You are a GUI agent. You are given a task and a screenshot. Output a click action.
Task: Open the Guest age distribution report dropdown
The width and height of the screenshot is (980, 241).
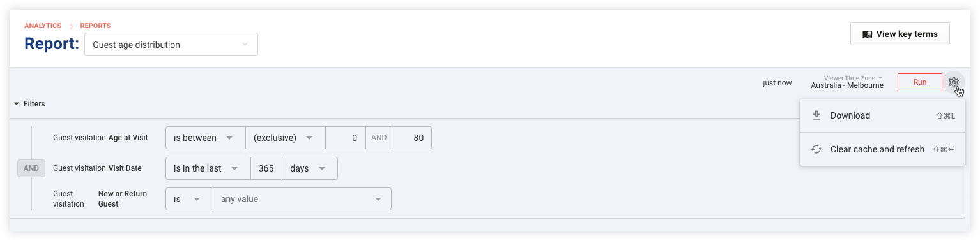coord(171,45)
